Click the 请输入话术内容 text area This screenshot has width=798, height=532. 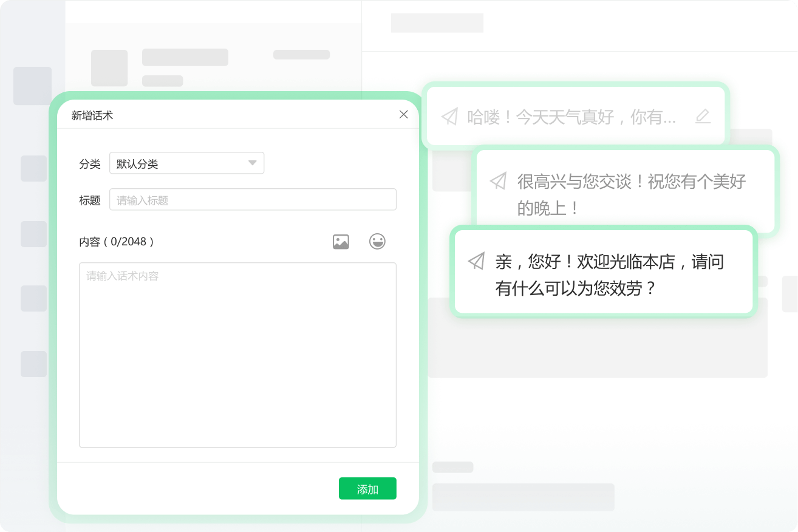point(237,355)
